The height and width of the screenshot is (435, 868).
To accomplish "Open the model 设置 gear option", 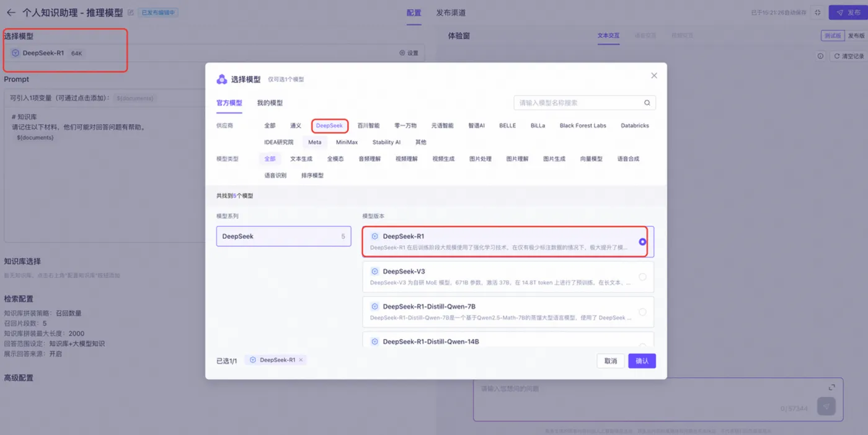I will click(409, 53).
